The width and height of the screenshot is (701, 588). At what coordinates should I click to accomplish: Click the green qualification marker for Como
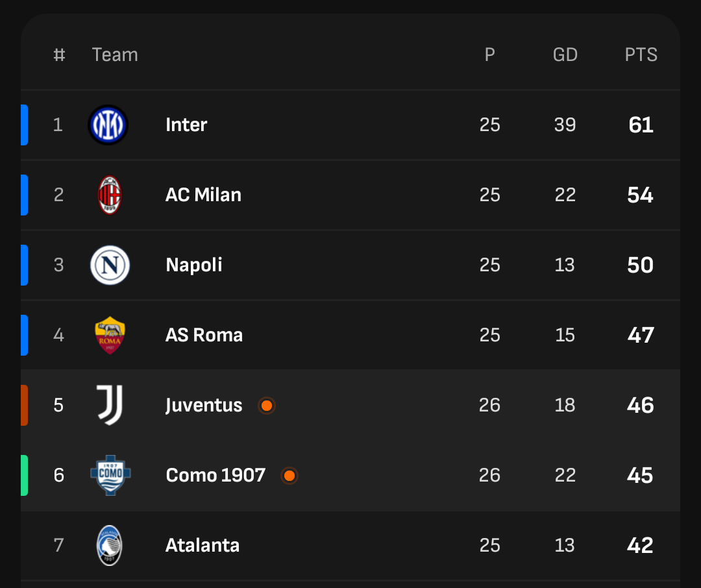[x=24, y=475]
